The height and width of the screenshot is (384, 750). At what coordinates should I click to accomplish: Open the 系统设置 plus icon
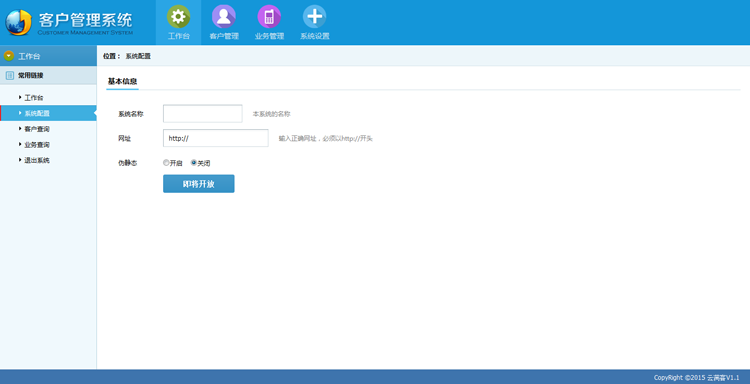click(x=315, y=17)
